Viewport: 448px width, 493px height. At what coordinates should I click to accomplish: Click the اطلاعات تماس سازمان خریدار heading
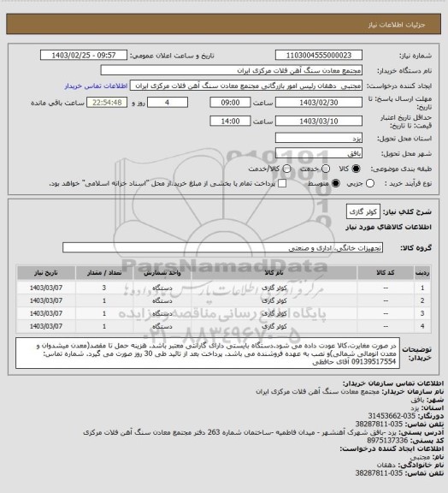tap(393, 383)
